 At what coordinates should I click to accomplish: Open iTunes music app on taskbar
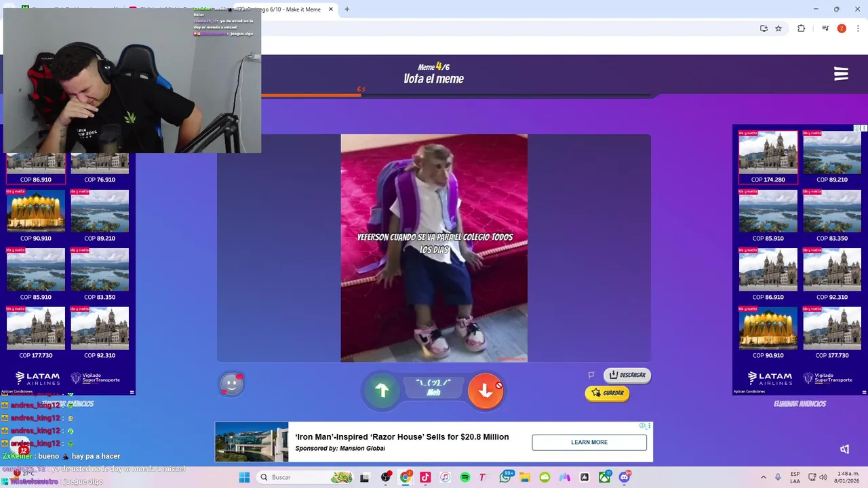pos(445,477)
